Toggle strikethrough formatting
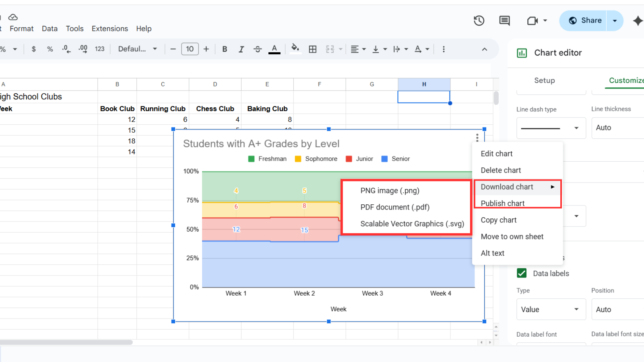Screen dimensions: 644x362 point(258,49)
